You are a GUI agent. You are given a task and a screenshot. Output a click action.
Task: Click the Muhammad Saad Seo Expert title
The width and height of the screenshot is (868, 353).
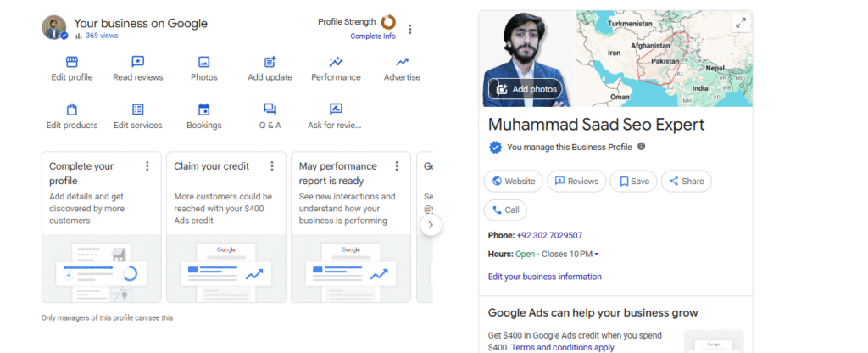pyautogui.click(x=596, y=125)
